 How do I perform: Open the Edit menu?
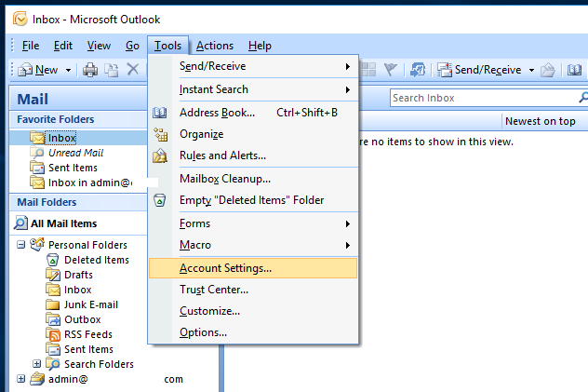(63, 46)
